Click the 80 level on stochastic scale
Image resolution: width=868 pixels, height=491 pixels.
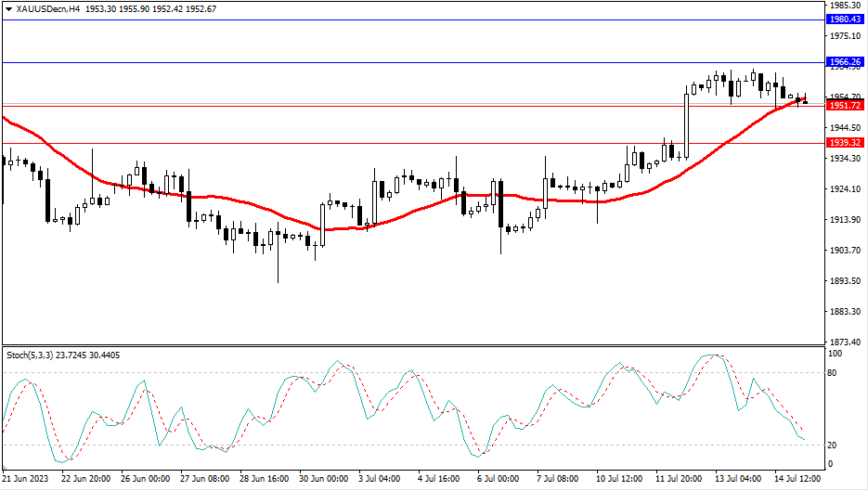833,373
